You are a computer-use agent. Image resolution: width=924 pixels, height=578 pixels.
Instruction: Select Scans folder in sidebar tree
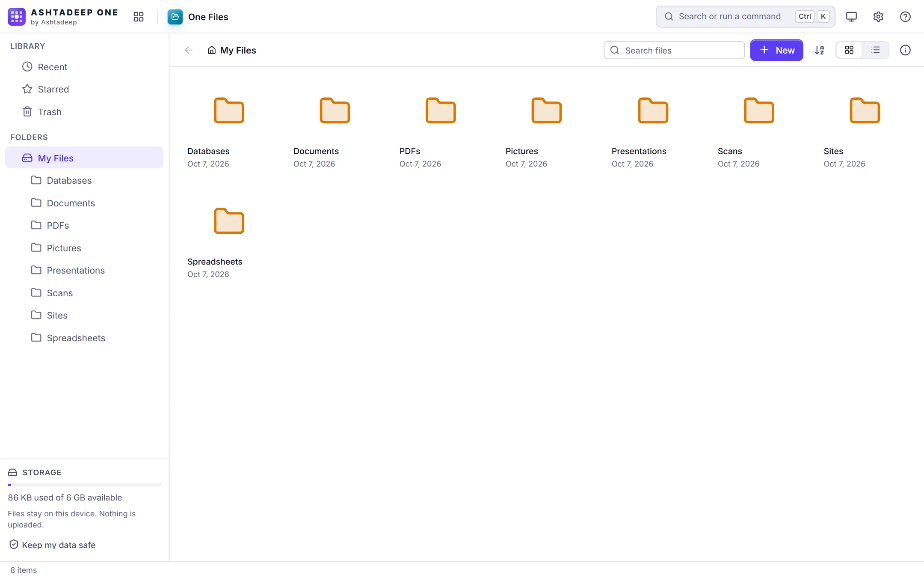[x=84, y=293]
